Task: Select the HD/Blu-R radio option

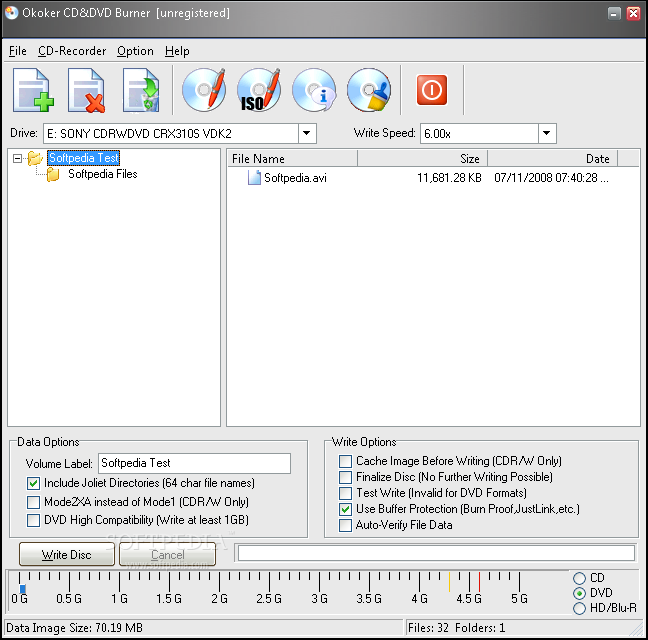Action: [x=579, y=609]
